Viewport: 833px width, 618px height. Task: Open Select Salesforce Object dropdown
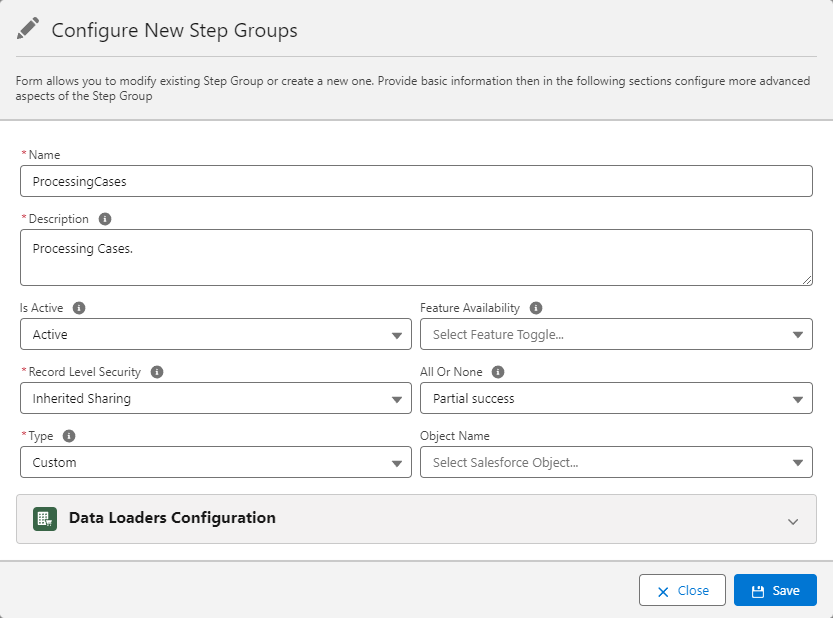[616, 463]
